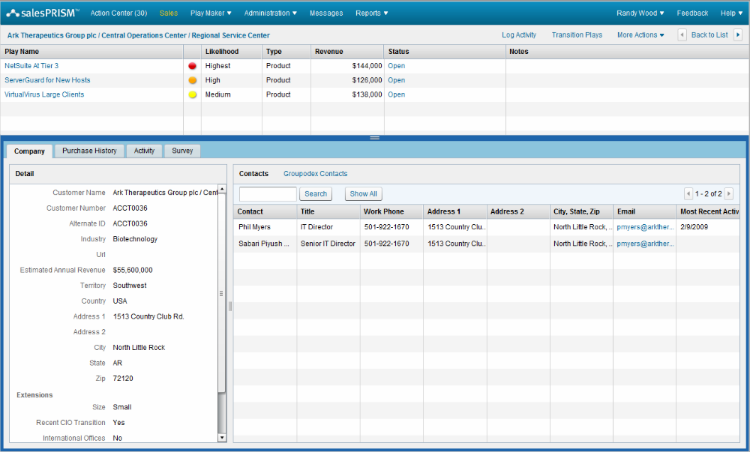Viewport: 750px width, 452px height.
Task: Sort contacts by Contact column header
Action: pyautogui.click(x=265, y=211)
